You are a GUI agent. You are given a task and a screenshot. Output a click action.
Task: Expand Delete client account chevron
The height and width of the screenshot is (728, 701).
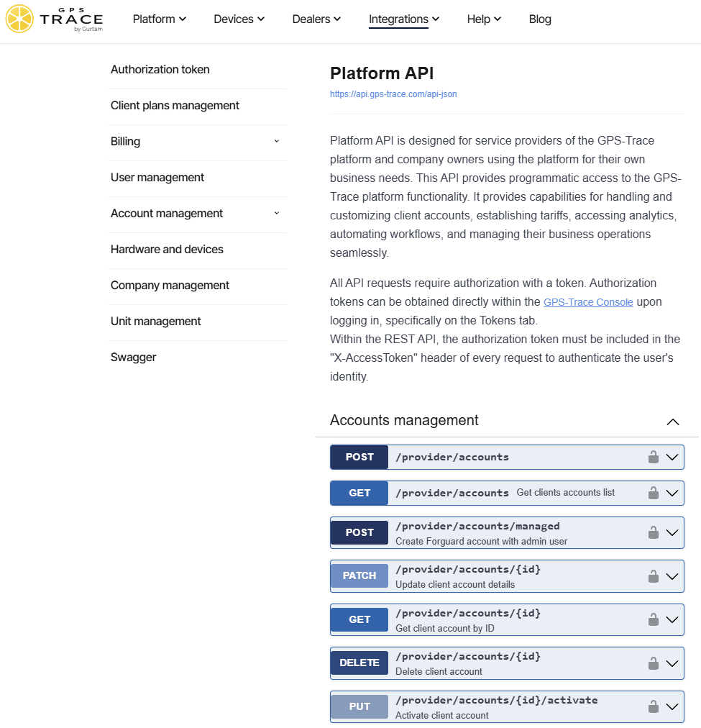click(672, 663)
